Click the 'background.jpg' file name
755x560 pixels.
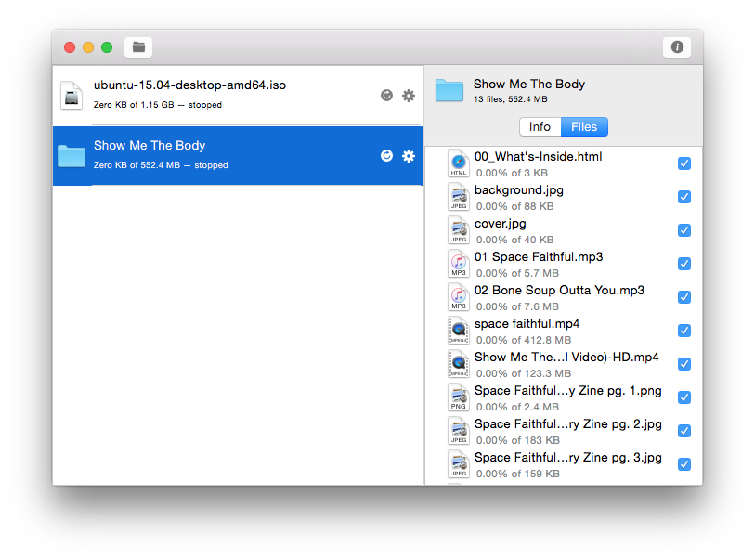(518, 190)
